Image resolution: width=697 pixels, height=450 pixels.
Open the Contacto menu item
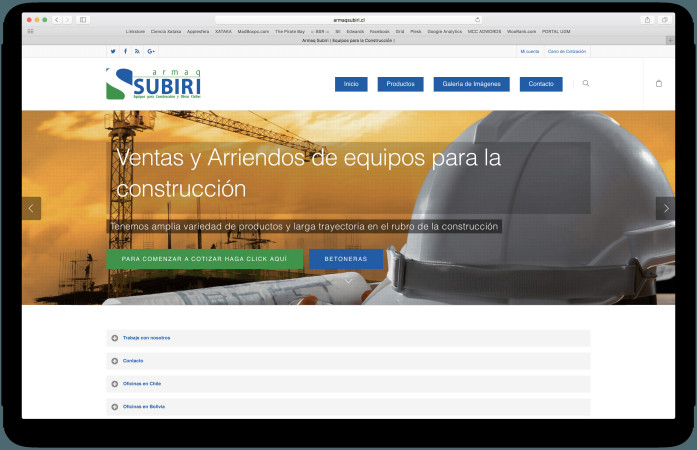pyautogui.click(x=541, y=84)
